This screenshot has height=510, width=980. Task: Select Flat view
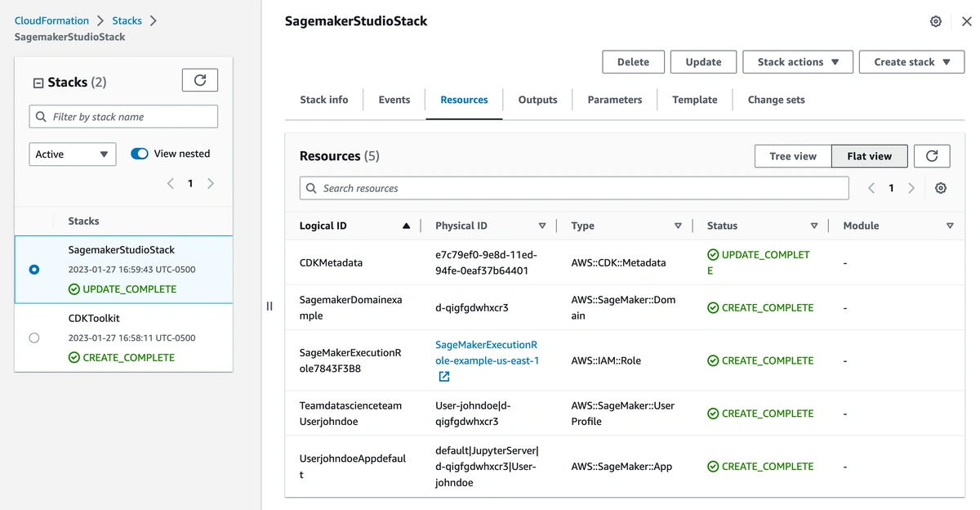[x=869, y=156]
